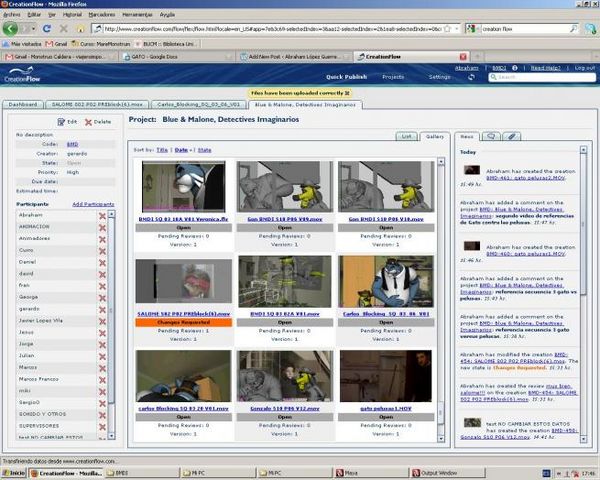Image resolution: width=600 pixels, height=480 pixels.
Task: Remove participant Daniel with the red X
Action: (x=102, y=263)
